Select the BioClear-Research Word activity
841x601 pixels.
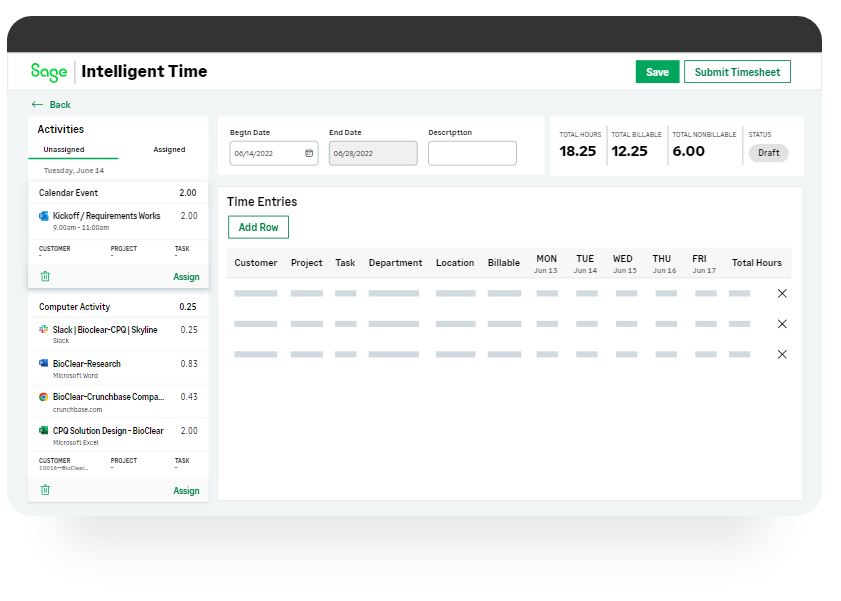(118, 368)
